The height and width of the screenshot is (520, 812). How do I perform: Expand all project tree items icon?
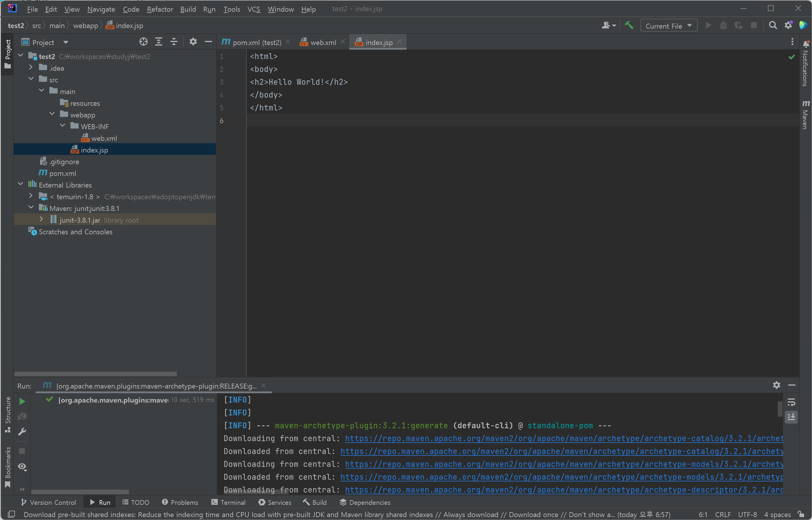pos(158,42)
